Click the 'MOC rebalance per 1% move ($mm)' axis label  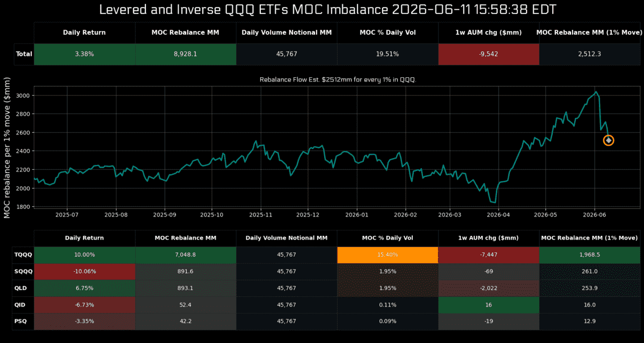[7, 147]
